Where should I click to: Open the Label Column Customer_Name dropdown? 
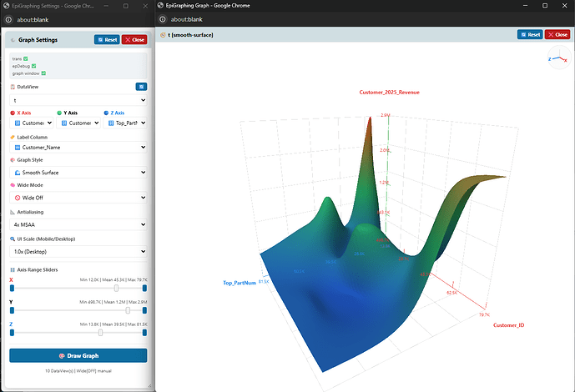pyautogui.click(x=78, y=148)
